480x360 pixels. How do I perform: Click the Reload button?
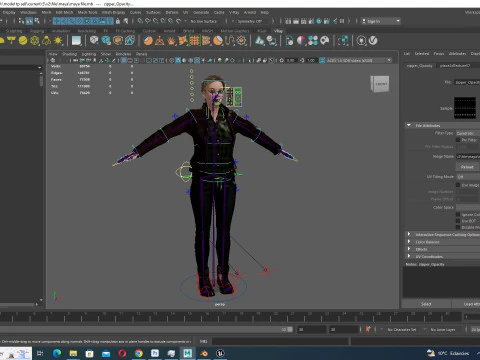(x=468, y=167)
